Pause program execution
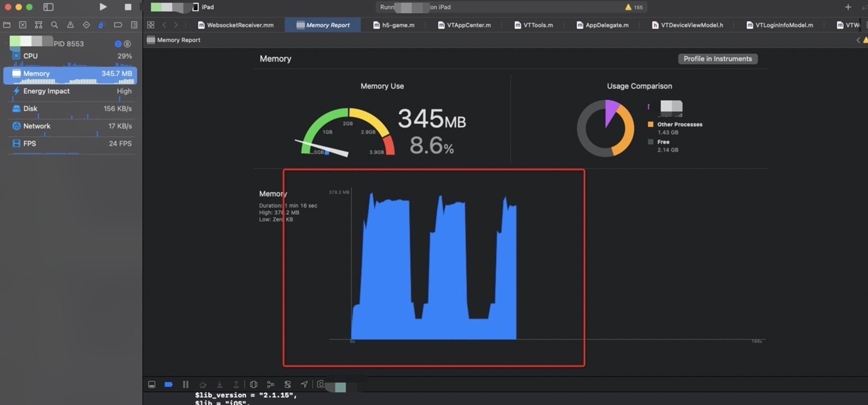The height and width of the screenshot is (405, 868). pos(186,384)
